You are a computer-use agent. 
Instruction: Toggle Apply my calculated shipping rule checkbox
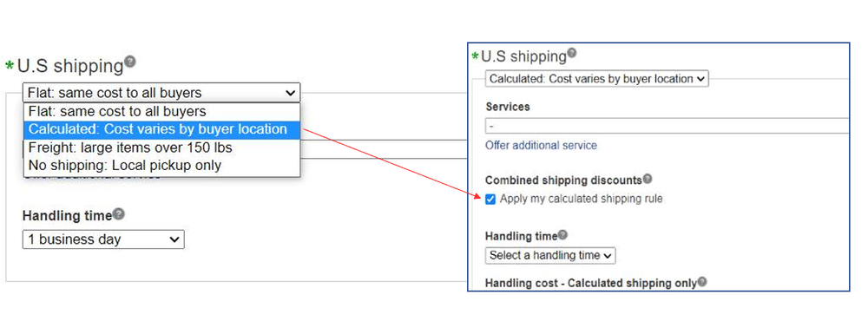tap(490, 200)
